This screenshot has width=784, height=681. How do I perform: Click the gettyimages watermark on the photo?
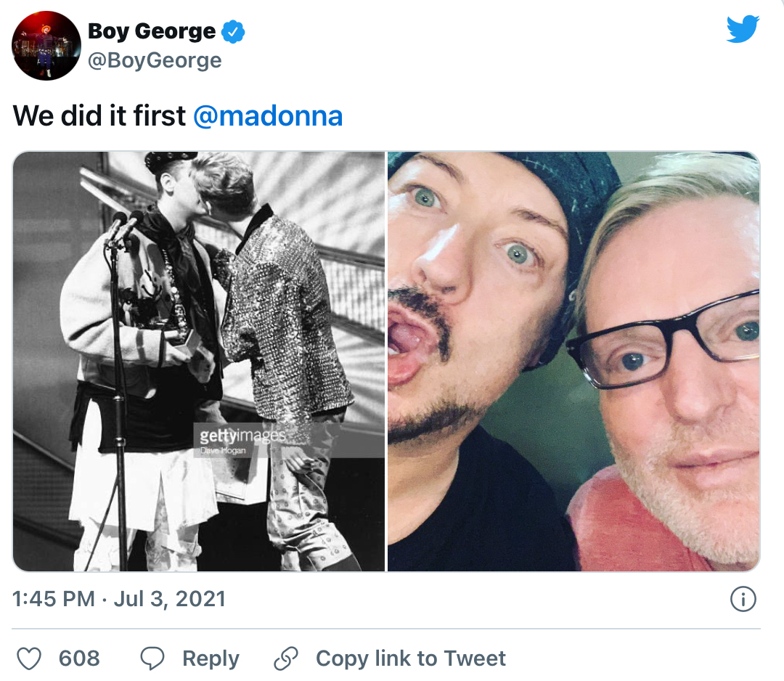point(242,436)
